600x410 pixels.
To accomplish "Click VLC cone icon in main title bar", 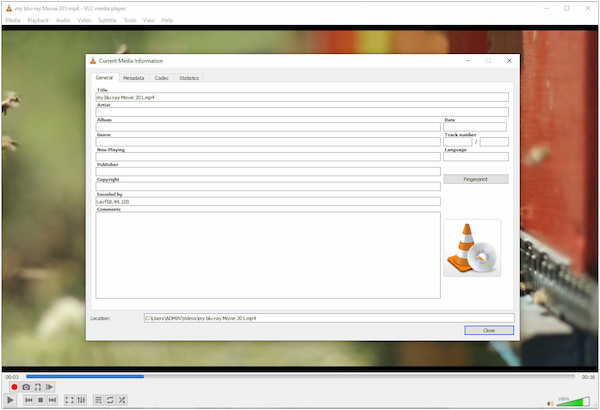I will click(9, 8).
